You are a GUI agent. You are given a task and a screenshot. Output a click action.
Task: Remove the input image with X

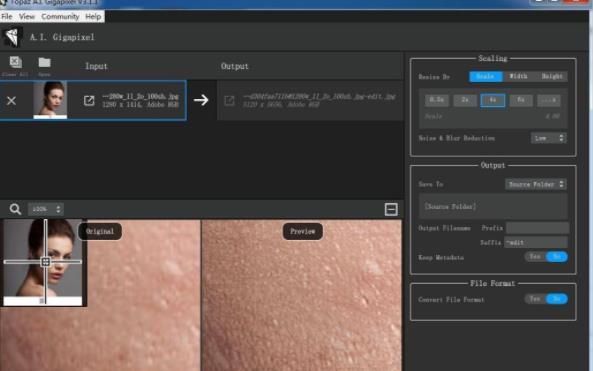[x=11, y=101]
